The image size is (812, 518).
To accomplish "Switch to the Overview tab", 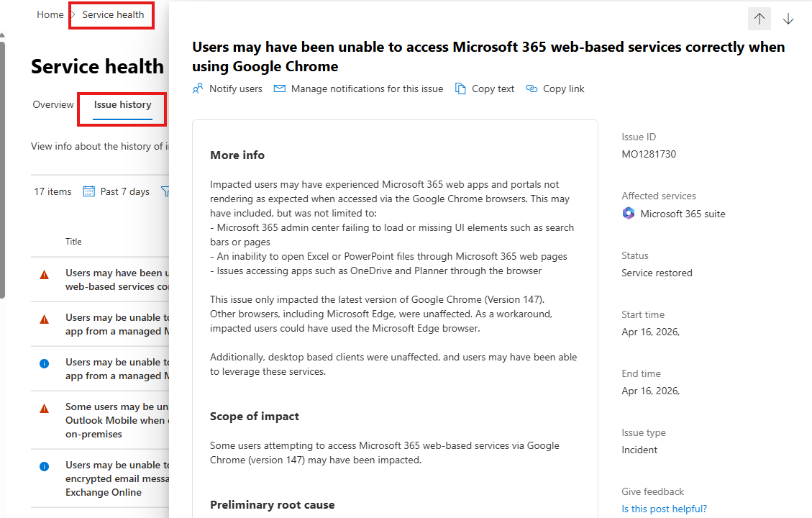I will (53, 104).
